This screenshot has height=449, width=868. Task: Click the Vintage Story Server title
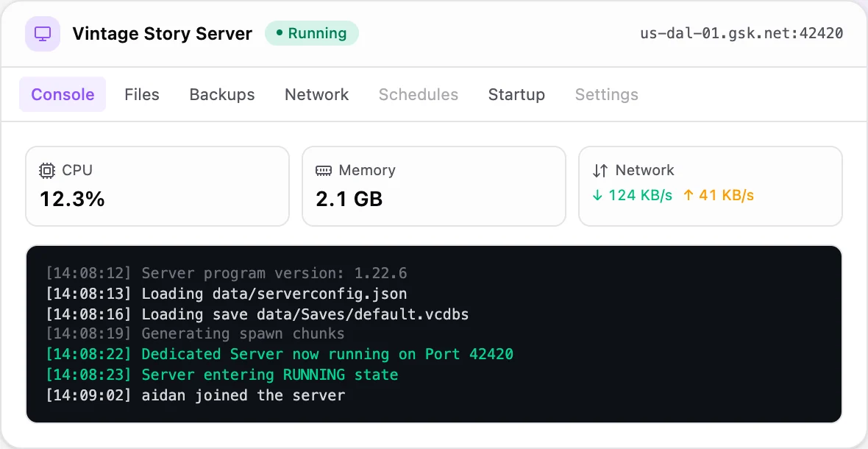click(x=162, y=34)
